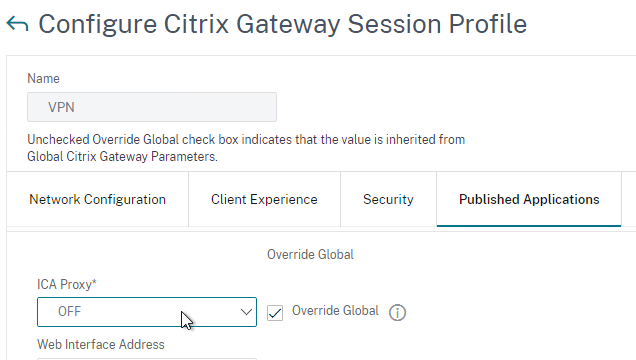636x360 pixels.
Task: Click the ICA Proxy field label
Action: [x=67, y=285]
